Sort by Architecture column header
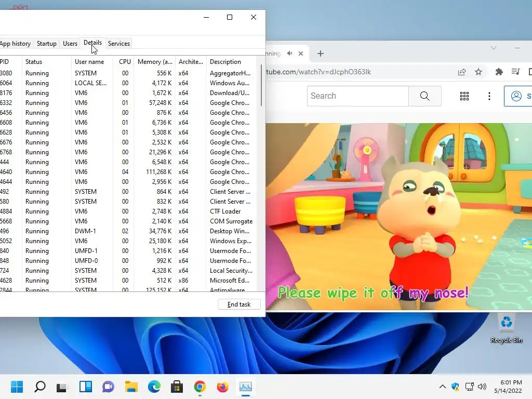The width and height of the screenshot is (532, 399). [191, 62]
